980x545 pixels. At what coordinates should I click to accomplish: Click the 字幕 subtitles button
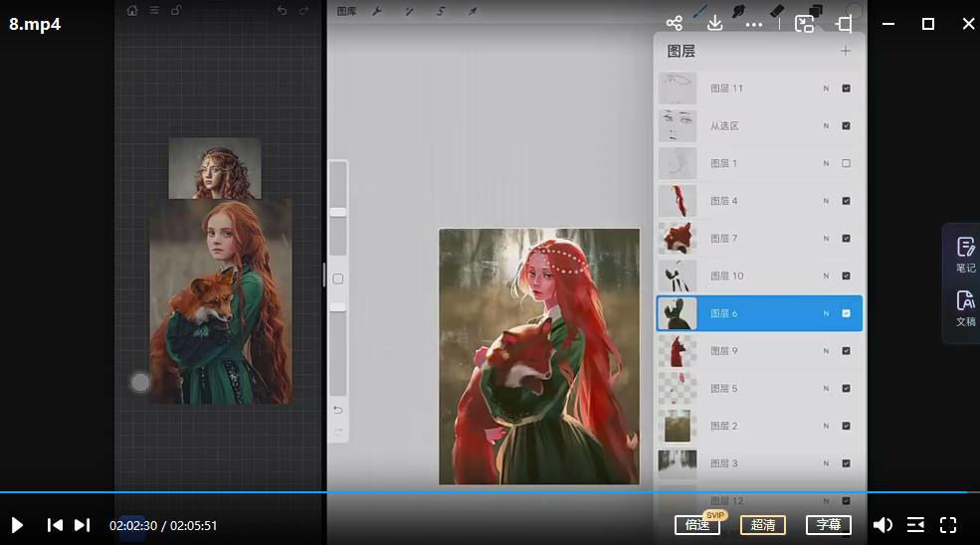829,525
